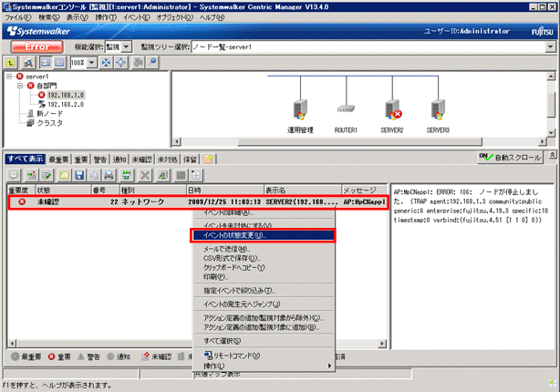
Task: Select 新ノード in the tree
Action: (49, 114)
